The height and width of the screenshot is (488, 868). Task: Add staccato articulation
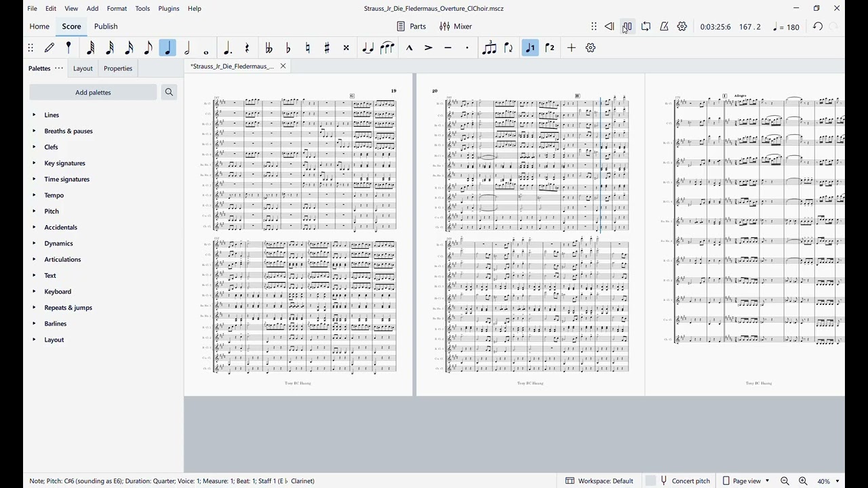pyautogui.click(x=467, y=48)
